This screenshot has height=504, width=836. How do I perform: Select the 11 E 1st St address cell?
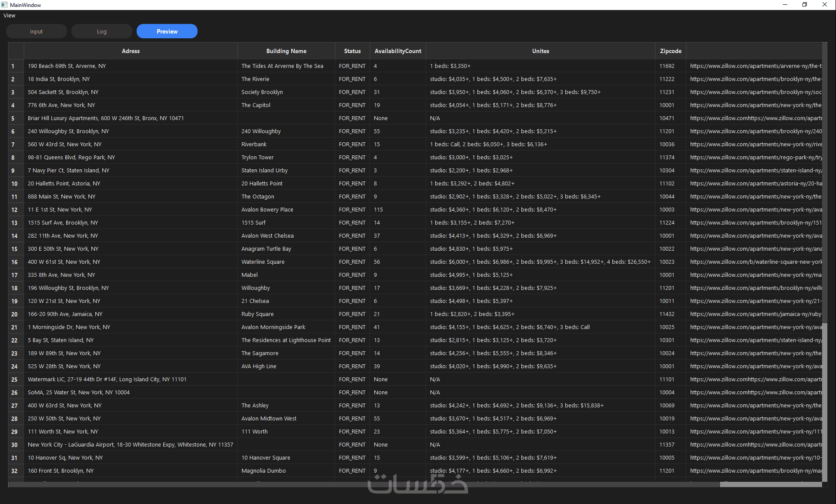[60, 210]
